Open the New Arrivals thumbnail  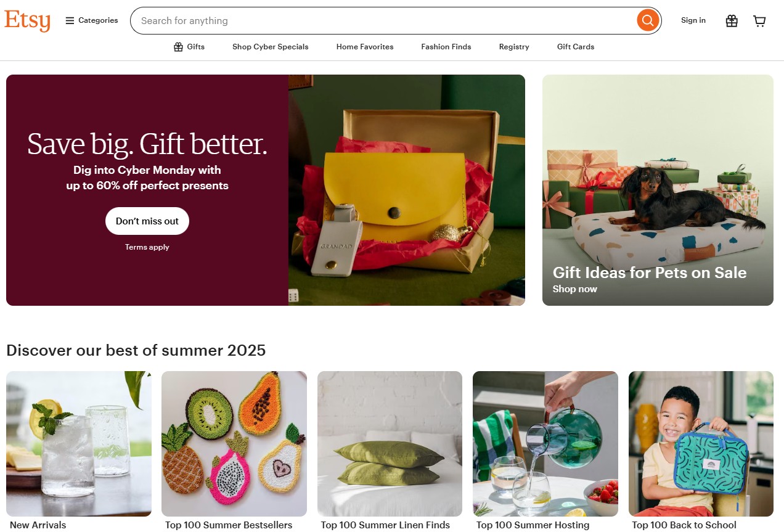click(x=79, y=444)
